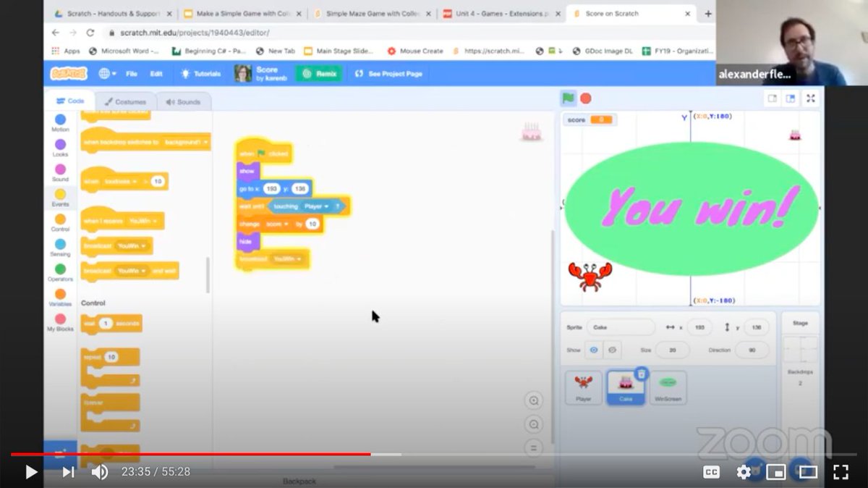Image resolution: width=868 pixels, height=488 pixels.
Task: Hide the sprite using crossed-eye icon
Action: [x=612, y=350]
